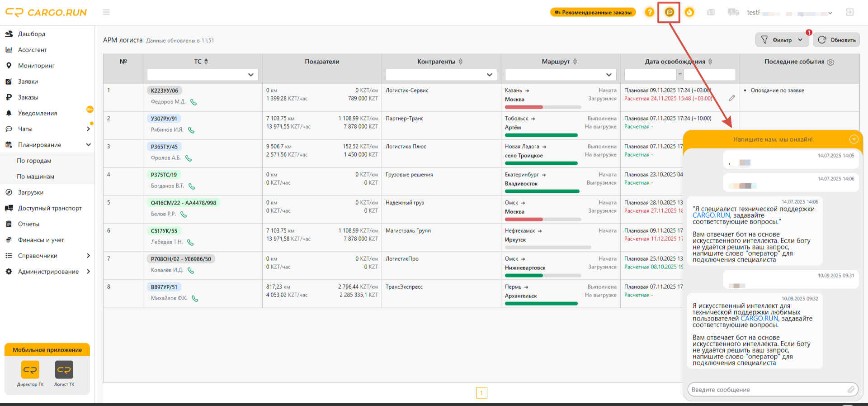Click Рекомендованные заказы button
This screenshot has height=406, width=868.
click(593, 12)
